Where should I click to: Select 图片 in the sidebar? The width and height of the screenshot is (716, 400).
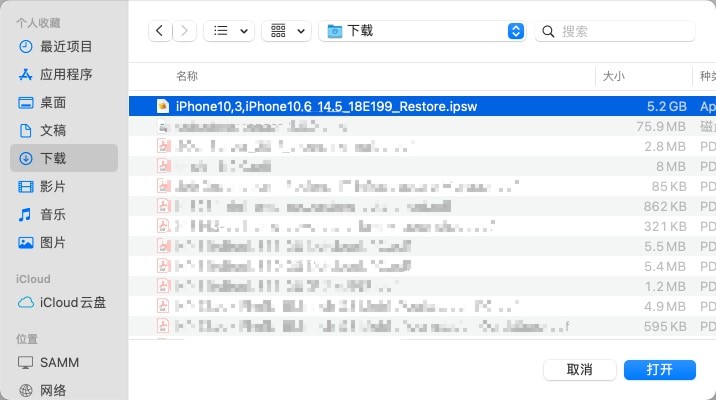tap(64, 242)
